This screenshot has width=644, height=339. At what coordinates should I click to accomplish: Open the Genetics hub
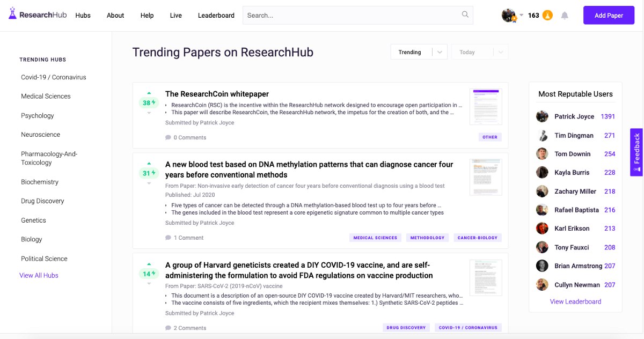click(x=33, y=220)
